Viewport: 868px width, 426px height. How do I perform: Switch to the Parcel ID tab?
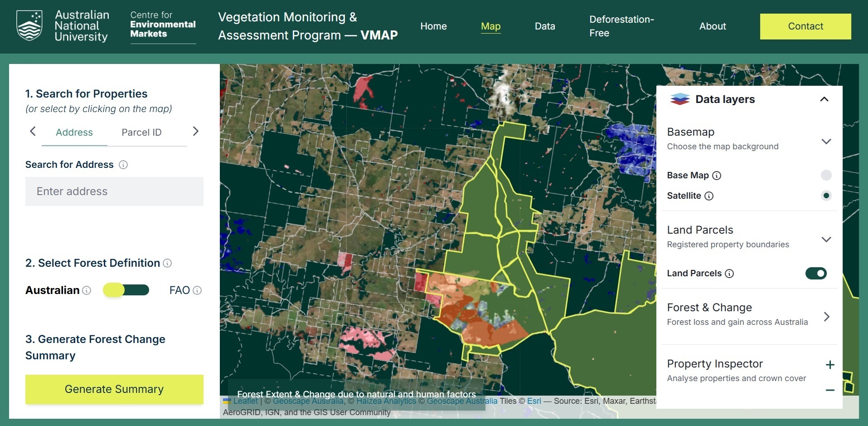pos(141,132)
